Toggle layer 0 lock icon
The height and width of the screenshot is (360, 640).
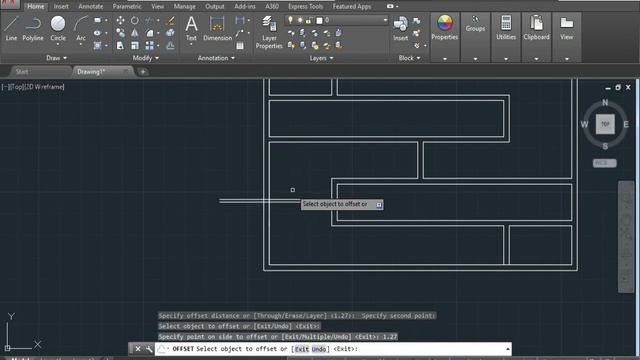(x=309, y=20)
